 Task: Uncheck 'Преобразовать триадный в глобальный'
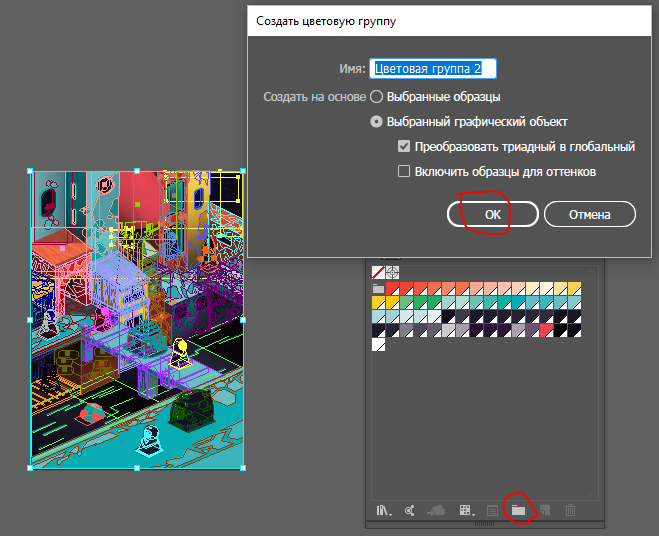click(404, 147)
